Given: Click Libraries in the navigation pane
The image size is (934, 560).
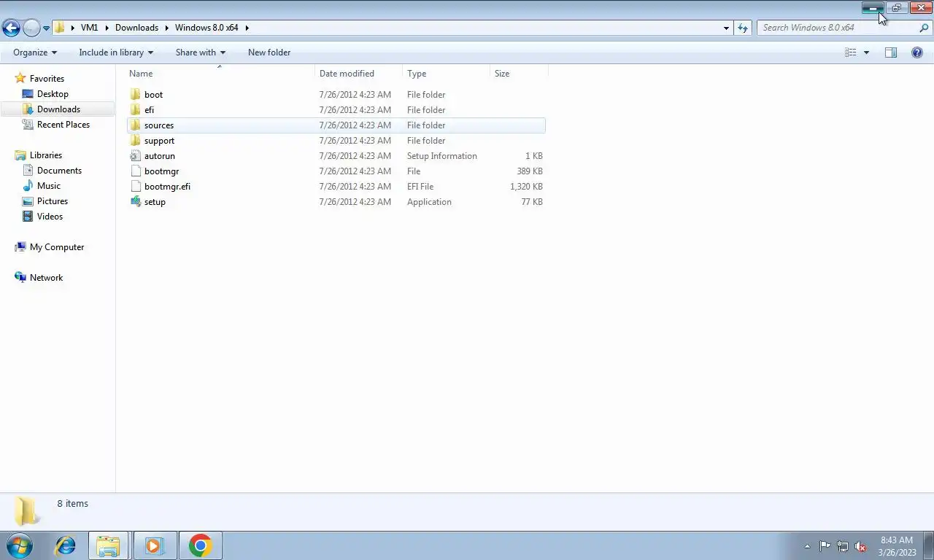Looking at the screenshot, I should [46, 155].
